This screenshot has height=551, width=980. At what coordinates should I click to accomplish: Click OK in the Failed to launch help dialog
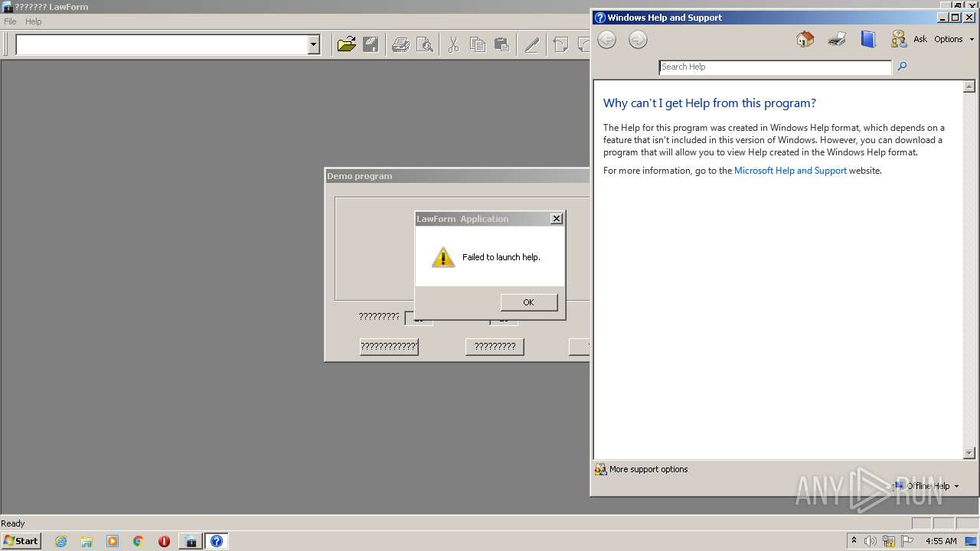coord(528,302)
